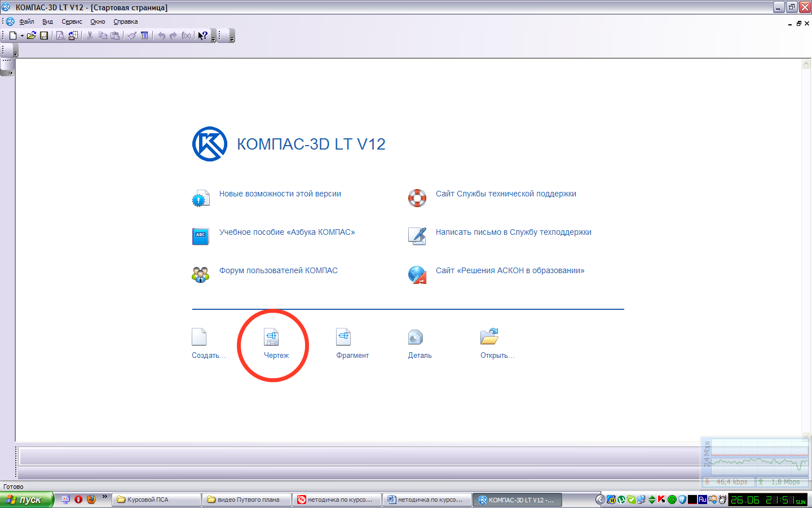Viewport: 812px width, 508px height.
Task: Open the f(x) Variables tool
Action: (x=186, y=36)
